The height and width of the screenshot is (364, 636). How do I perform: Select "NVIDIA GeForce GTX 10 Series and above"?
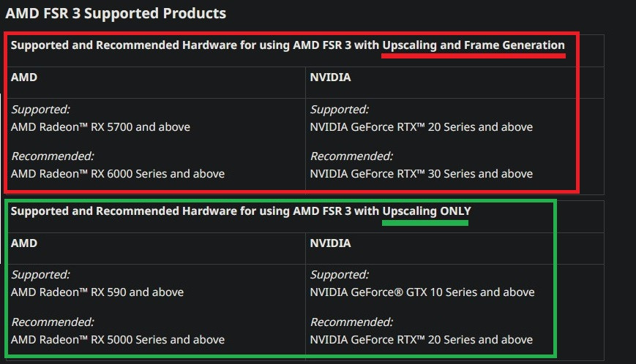422,292
